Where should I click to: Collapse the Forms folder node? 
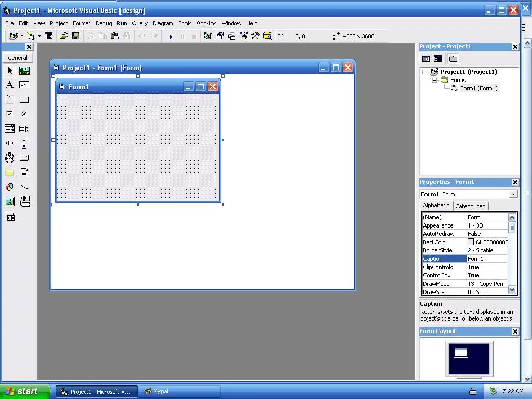[x=434, y=81]
